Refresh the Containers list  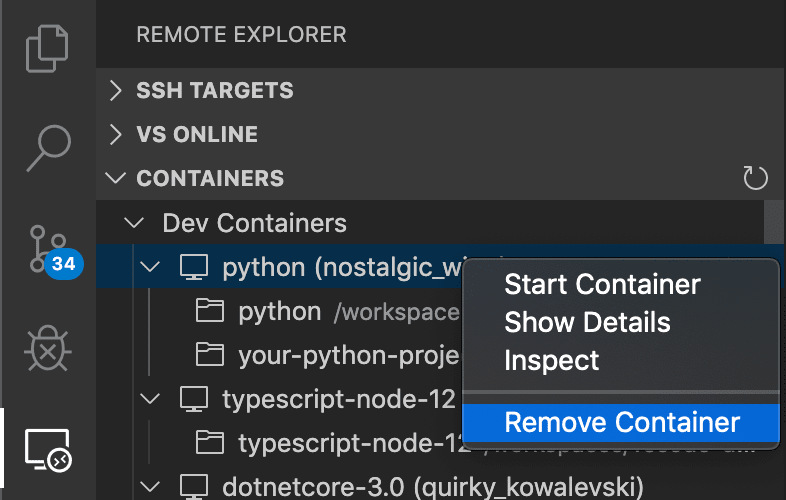[755, 179]
